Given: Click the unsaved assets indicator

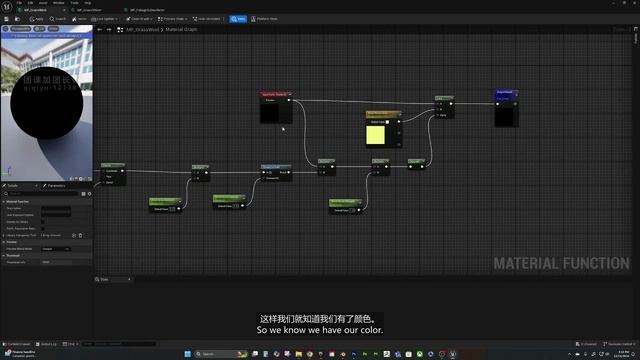Looking at the screenshot, I should pyautogui.click(x=586, y=344).
